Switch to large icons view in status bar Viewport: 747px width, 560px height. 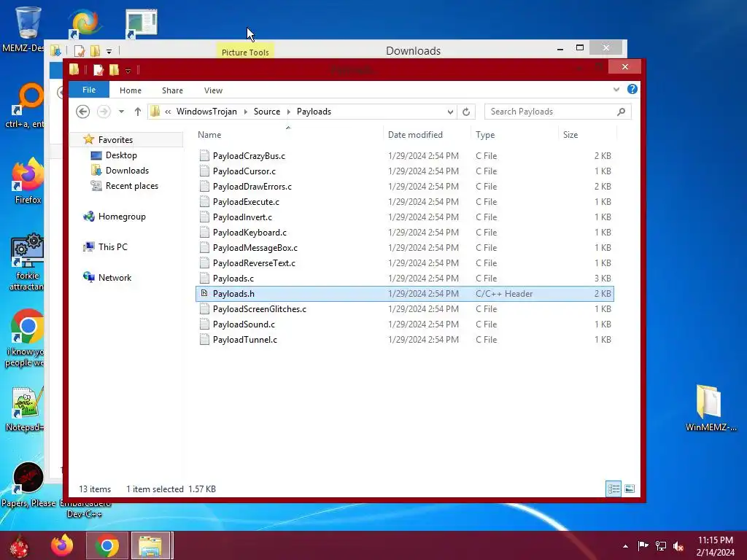[630, 489]
